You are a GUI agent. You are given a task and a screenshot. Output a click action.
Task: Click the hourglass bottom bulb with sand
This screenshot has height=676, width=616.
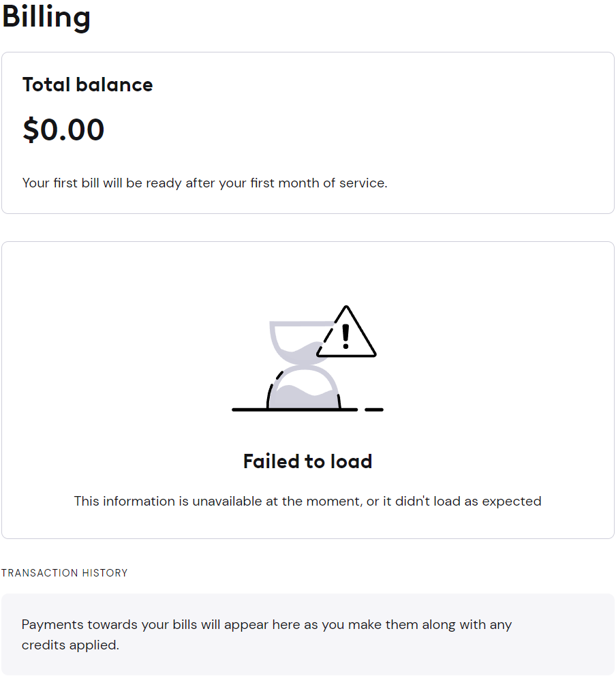304,388
